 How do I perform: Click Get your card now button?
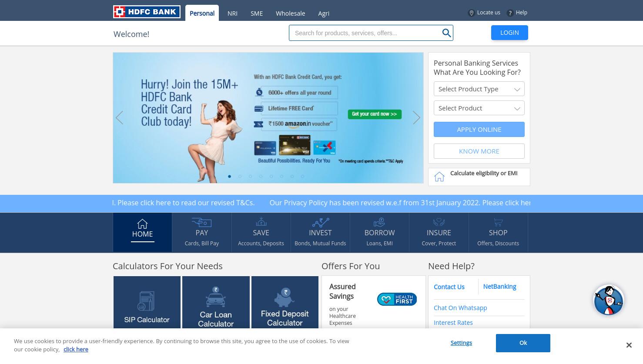pyautogui.click(x=375, y=114)
